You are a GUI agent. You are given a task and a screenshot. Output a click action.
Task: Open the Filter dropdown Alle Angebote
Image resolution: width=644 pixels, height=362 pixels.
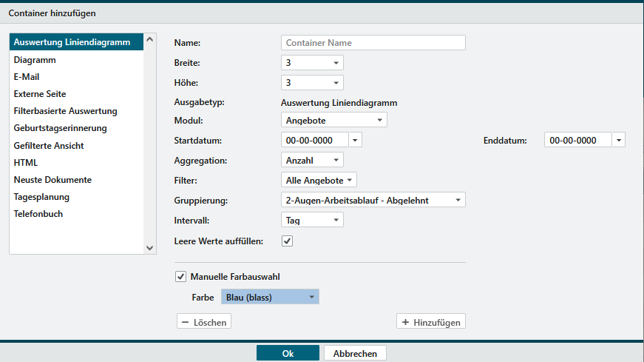(x=319, y=180)
